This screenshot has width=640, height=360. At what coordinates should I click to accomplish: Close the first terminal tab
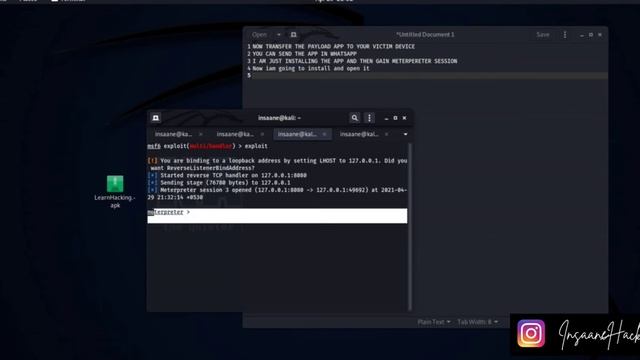[200, 134]
